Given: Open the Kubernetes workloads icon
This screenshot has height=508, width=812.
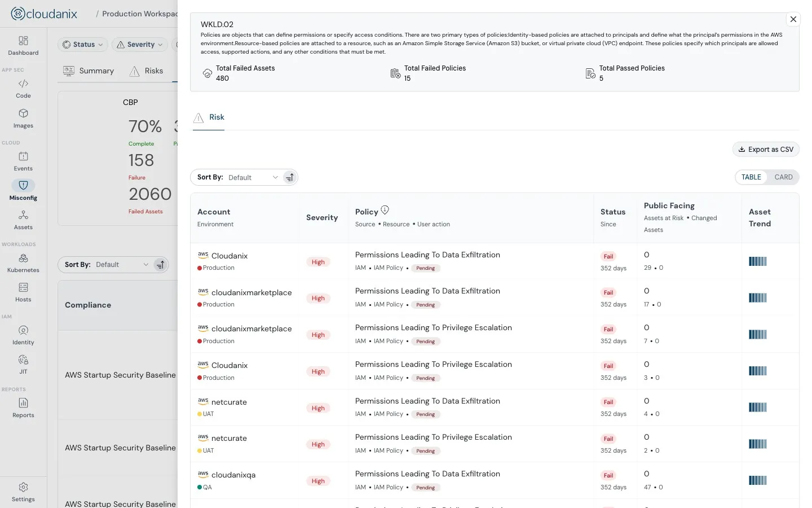Looking at the screenshot, I should (23, 259).
